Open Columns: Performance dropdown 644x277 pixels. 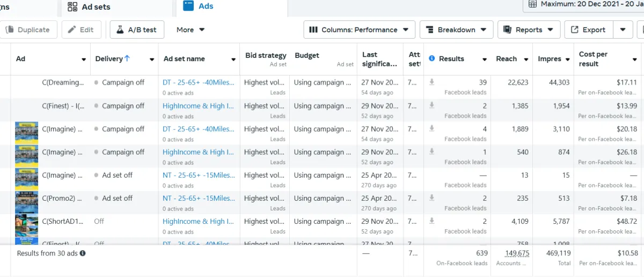point(360,30)
